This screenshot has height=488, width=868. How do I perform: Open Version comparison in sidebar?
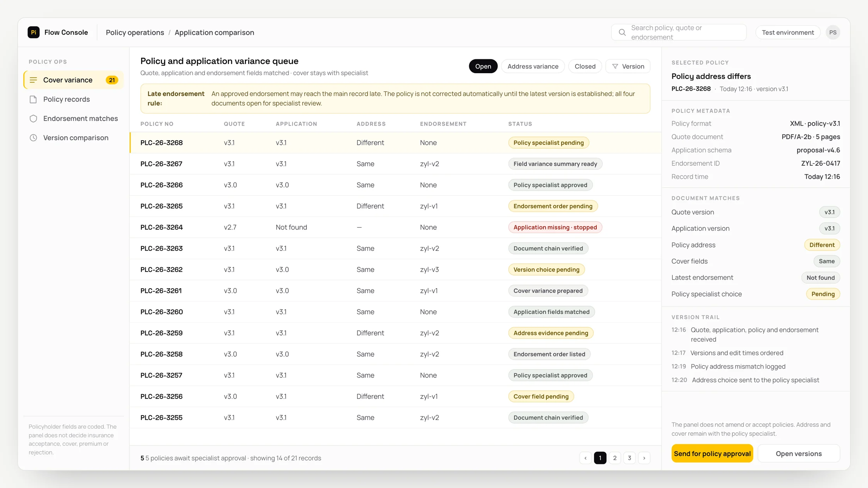74,138
